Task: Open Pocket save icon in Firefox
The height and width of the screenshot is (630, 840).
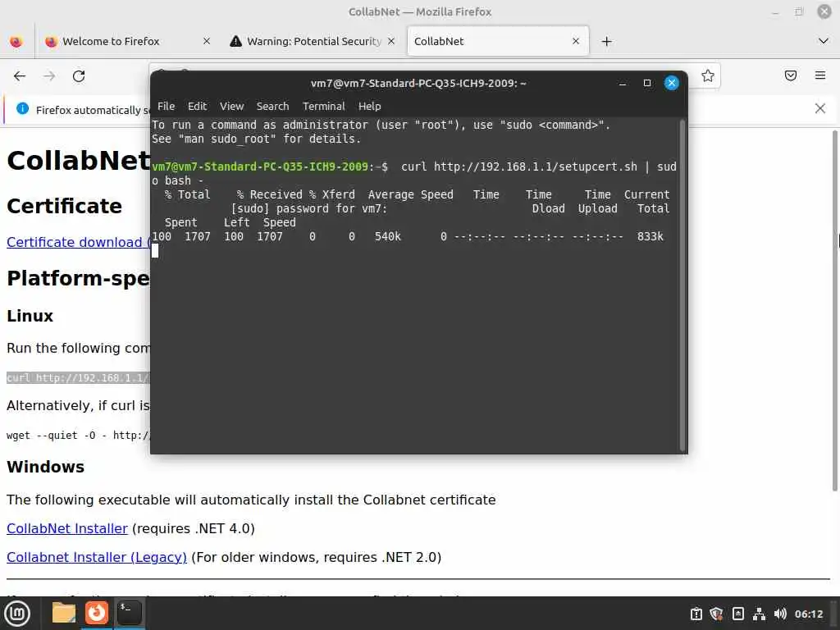Action: click(x=790, y=75)
